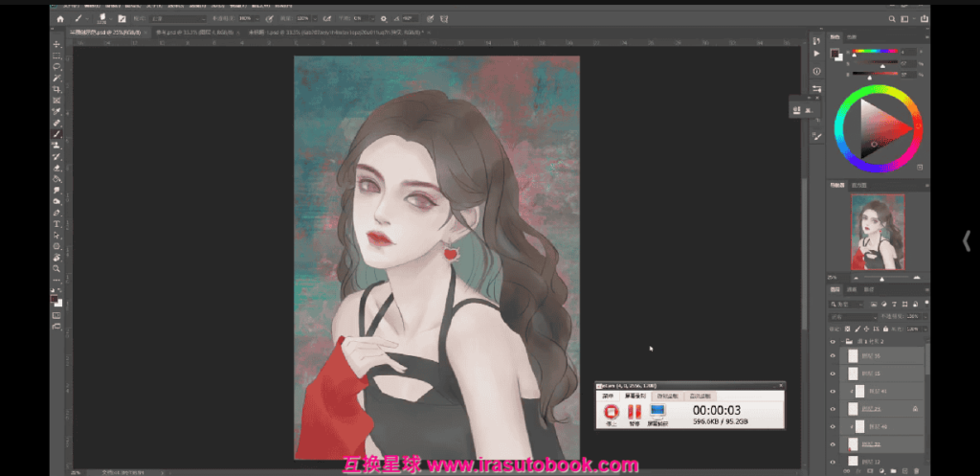Hide layer 图层 16 with its eye icon

click(x=833, y=356)
